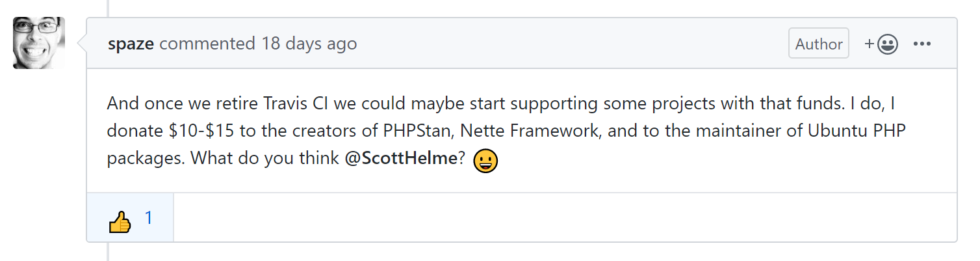980x261 pixels.
Task: Open the @ScottHelme mention link
Action: point(401,159)
